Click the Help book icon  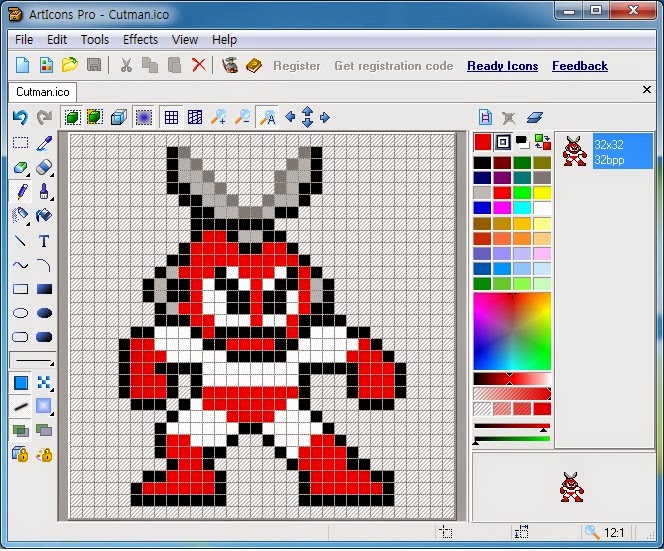(x=254, y=65)
